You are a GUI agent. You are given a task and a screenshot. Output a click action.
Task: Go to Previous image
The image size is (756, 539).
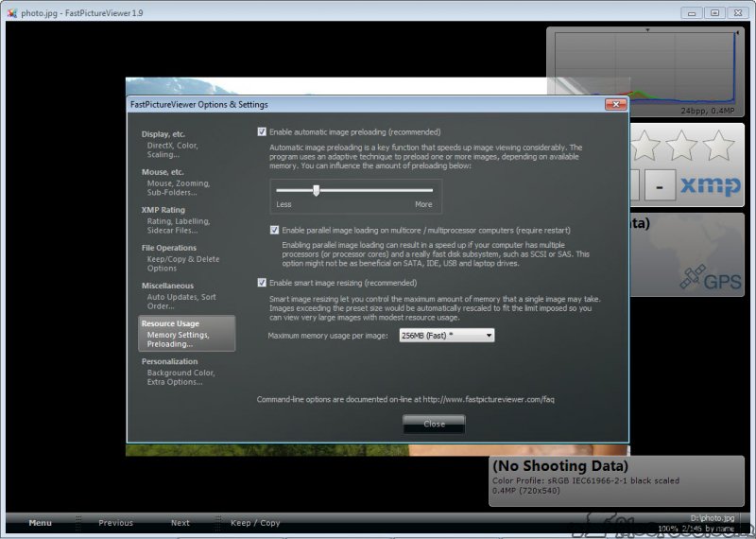[x=115, y=523]
